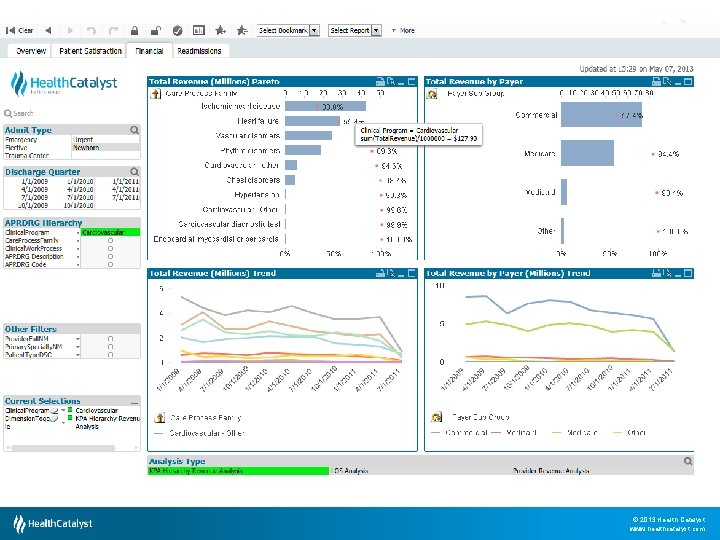The width and height of the screenshot is (720, 540).
Task: Expand the ClinicalProgram dropdown arrow
Action: point(78,233)
